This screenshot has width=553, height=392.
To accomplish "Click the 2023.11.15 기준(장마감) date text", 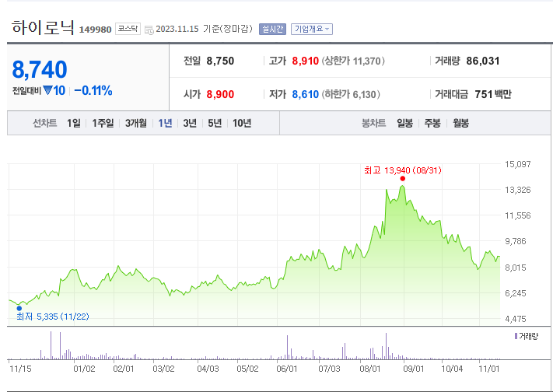I will 205,29.
